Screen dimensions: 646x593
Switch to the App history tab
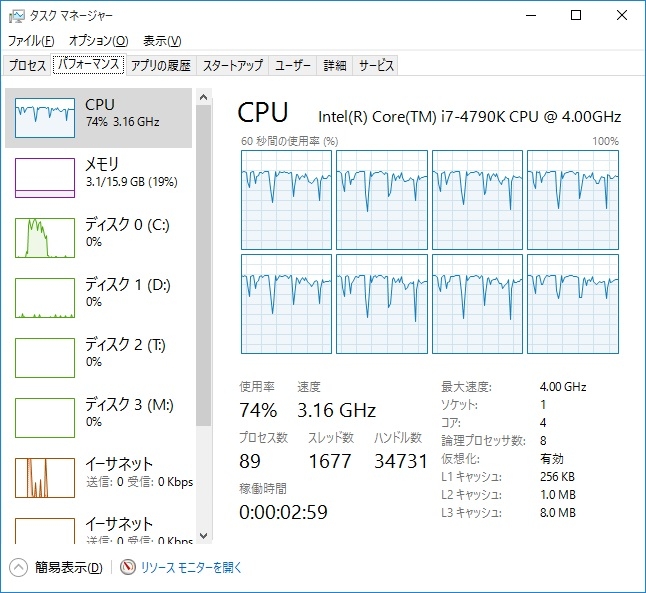159,65
